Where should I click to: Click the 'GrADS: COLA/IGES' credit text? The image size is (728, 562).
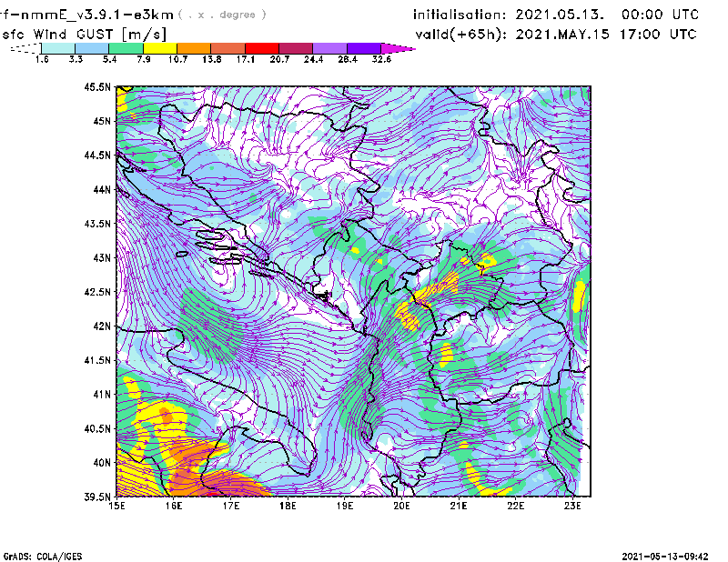[42, 557]
